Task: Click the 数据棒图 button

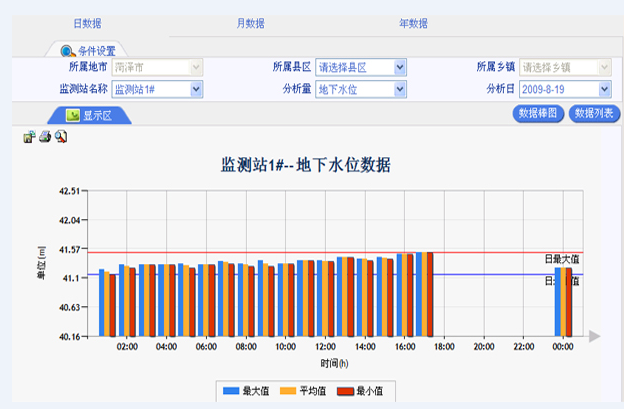Action: tap(537, 114)
